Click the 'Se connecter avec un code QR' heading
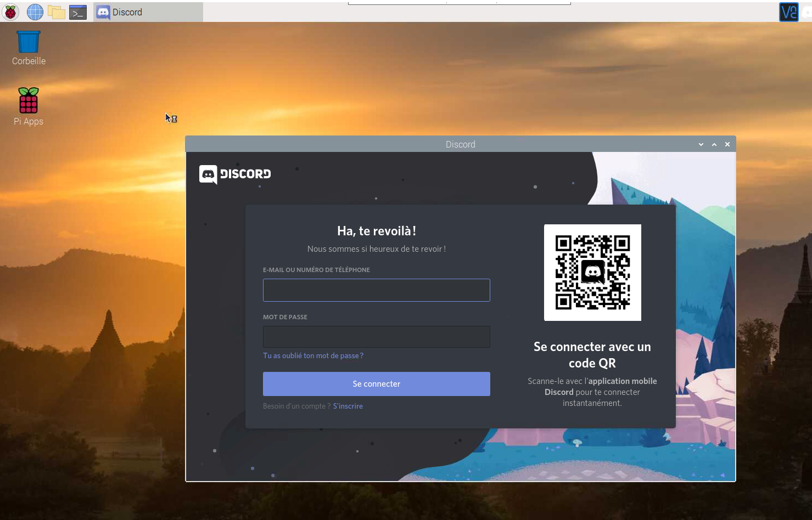The width and height of the screenshot is (812, 520). 592,355
